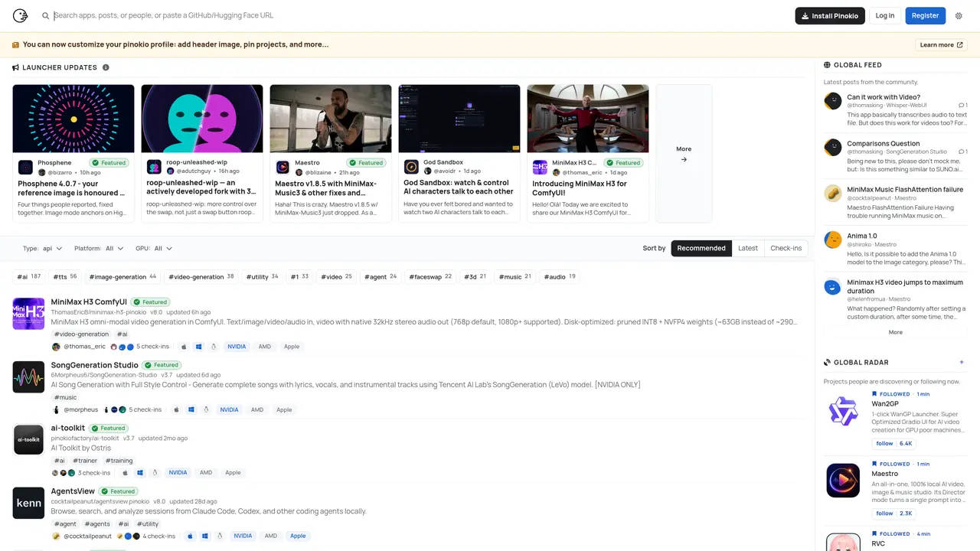Click Install Pinokio button

[x=830, y=15]
